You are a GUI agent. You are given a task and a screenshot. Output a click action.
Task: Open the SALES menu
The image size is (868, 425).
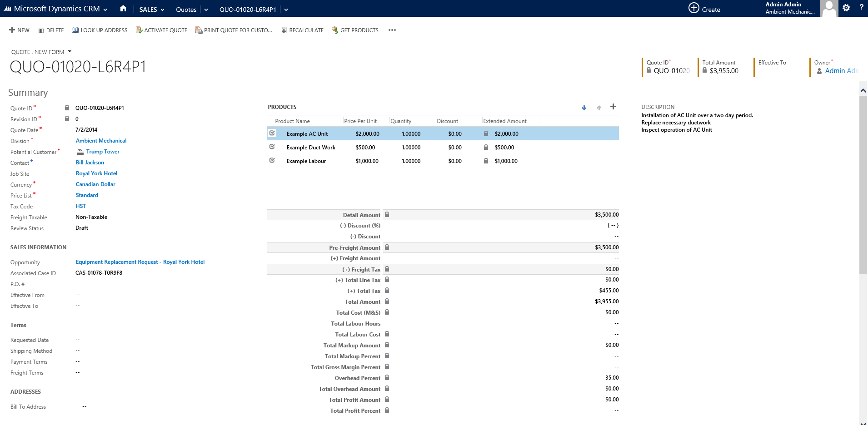tap(151, 10)
